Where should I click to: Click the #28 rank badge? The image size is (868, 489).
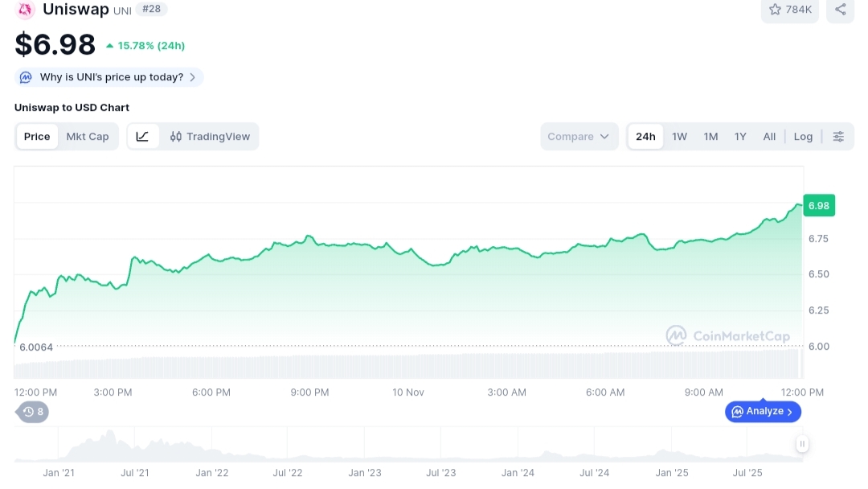pyautogui.click(x=151, y=9)
